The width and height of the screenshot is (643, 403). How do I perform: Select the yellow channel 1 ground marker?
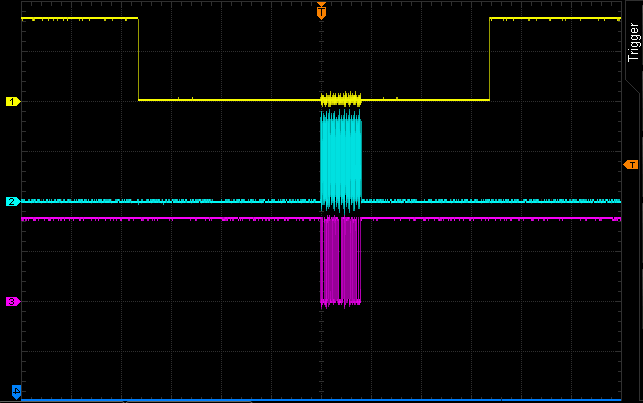tap(13, 101)
